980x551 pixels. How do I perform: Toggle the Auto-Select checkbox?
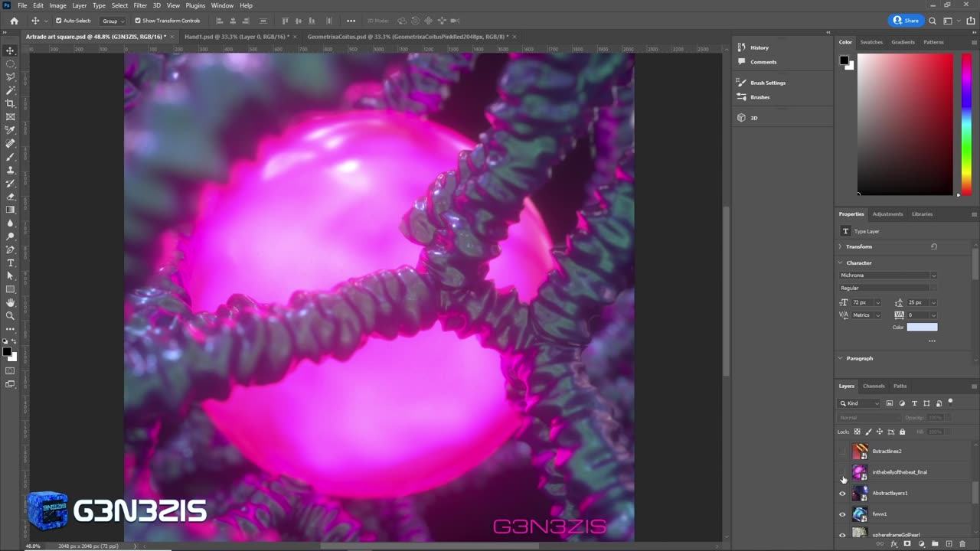pyautogui.click(x=59, y=21)
